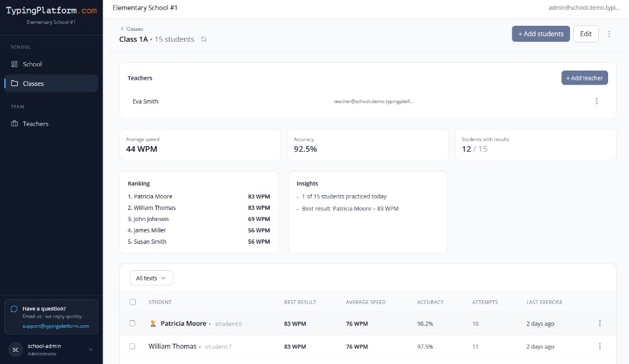Click the teacher name Eva Smith
629x364 pixels.
pyautogui.click(x=145, y=101)
